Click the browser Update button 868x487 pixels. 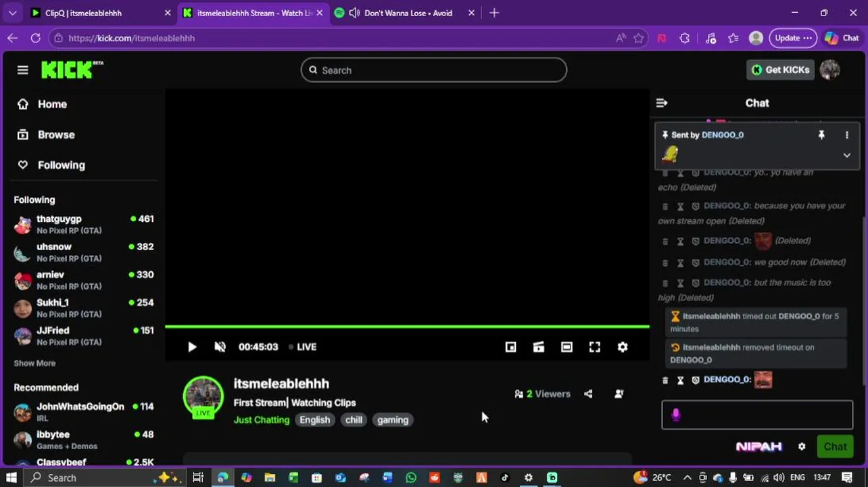[x=793, y=38]
